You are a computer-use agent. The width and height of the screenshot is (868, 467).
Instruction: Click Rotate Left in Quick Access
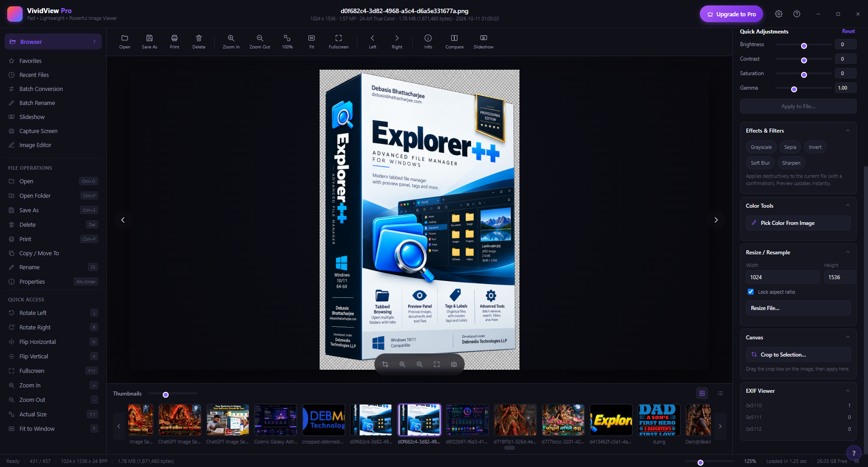pos(53,313)
